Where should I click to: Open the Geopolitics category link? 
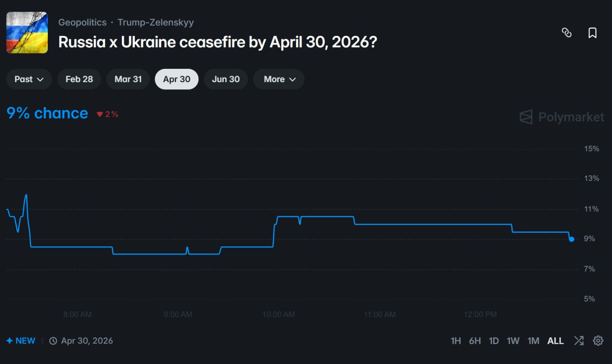tap(82, 22)
